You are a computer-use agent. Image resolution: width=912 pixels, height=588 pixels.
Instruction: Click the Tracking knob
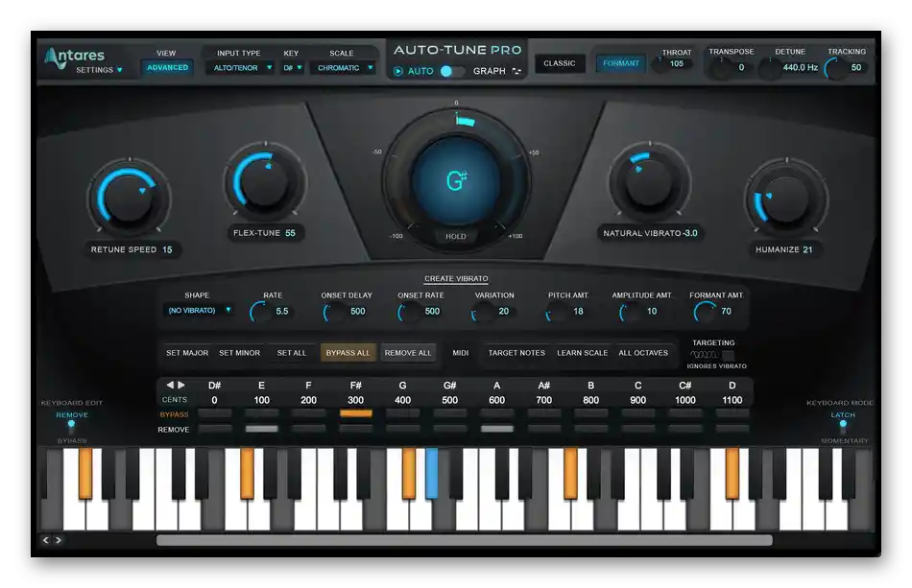pos(836,68)
